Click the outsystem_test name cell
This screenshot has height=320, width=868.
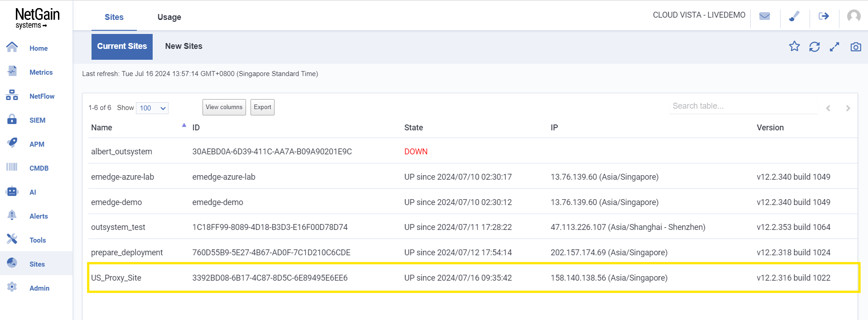tap(118, 227)
